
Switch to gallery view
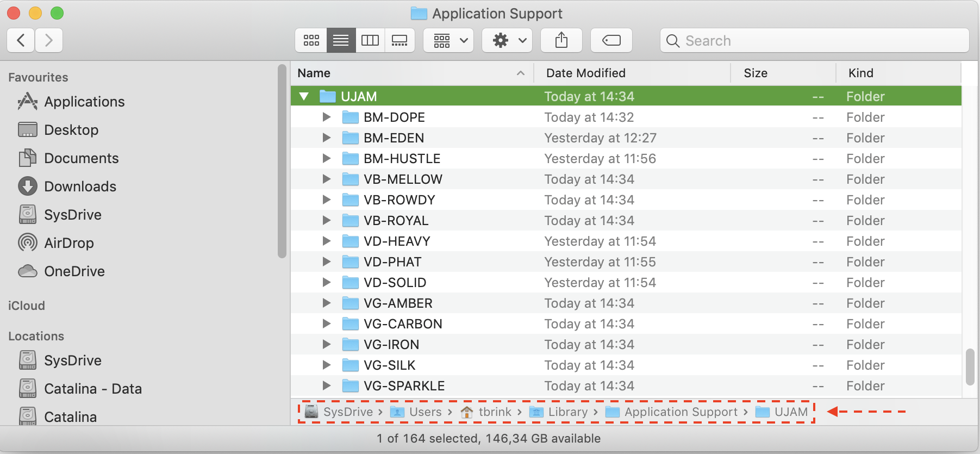pos(400,40)
